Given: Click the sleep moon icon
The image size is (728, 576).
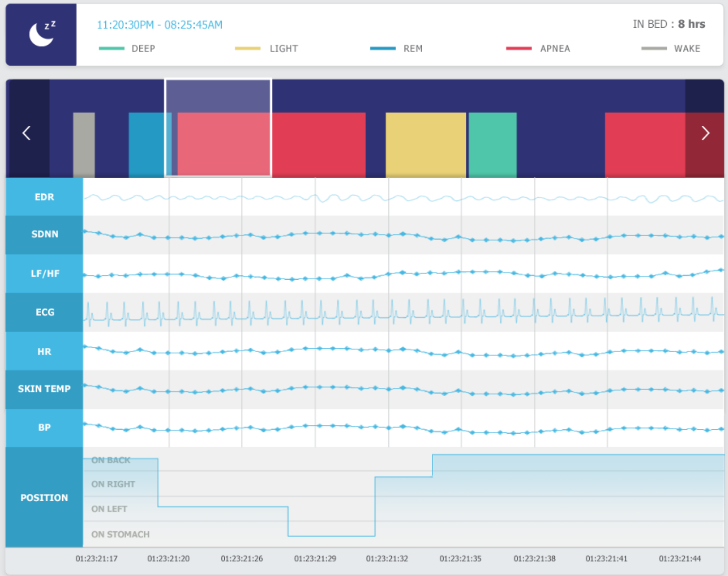Looking at the screenshot, I should 42,34.
